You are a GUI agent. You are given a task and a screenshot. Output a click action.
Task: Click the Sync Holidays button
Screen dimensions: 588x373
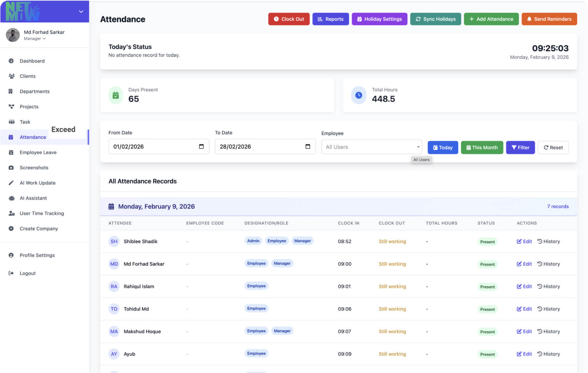coord(435,19)
